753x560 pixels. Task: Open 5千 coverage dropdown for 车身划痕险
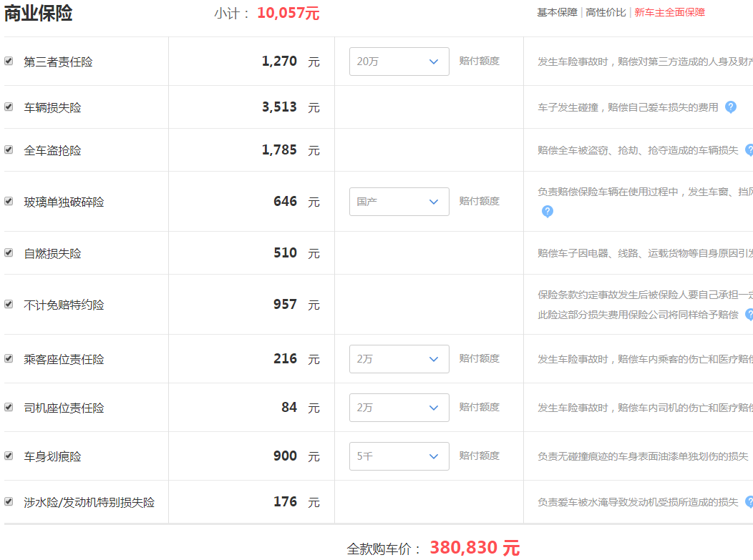(399, 456)
